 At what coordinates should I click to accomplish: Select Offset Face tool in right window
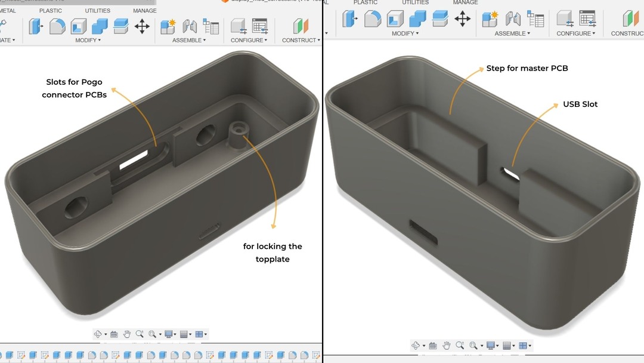point(440,19)
